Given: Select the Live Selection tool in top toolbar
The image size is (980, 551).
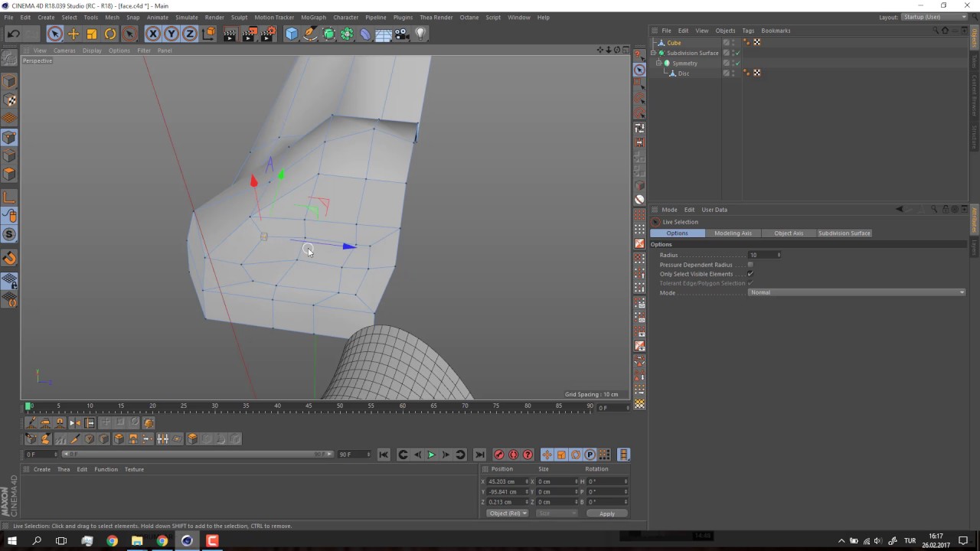Looking at the screenshot, I should tap(54, 34).
